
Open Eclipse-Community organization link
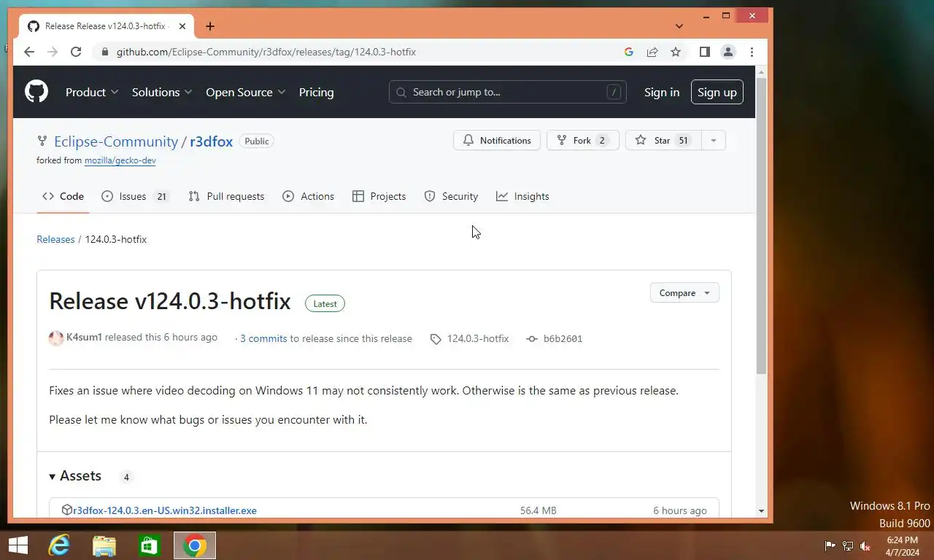pyautogui.click(x=116, y=141)
